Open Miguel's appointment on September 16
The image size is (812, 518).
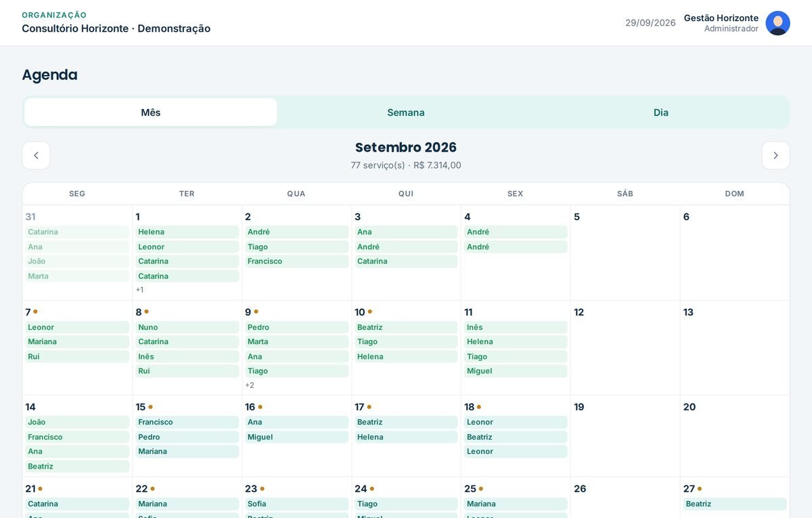(297, 437)
